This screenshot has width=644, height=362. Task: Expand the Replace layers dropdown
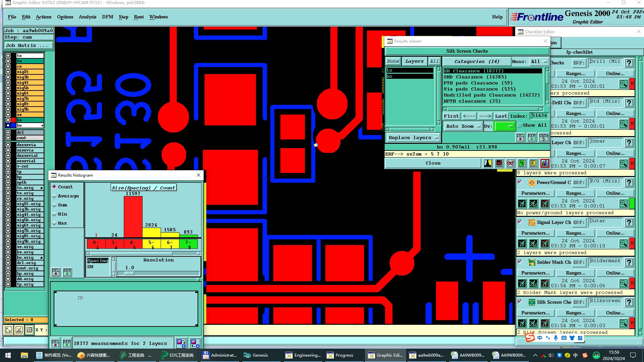coord(413,138)
